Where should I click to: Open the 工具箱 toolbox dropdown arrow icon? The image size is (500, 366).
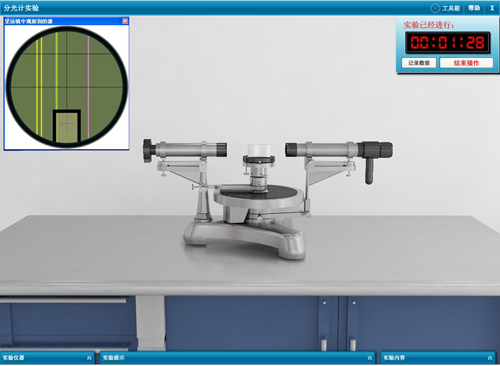pos(435,8)
